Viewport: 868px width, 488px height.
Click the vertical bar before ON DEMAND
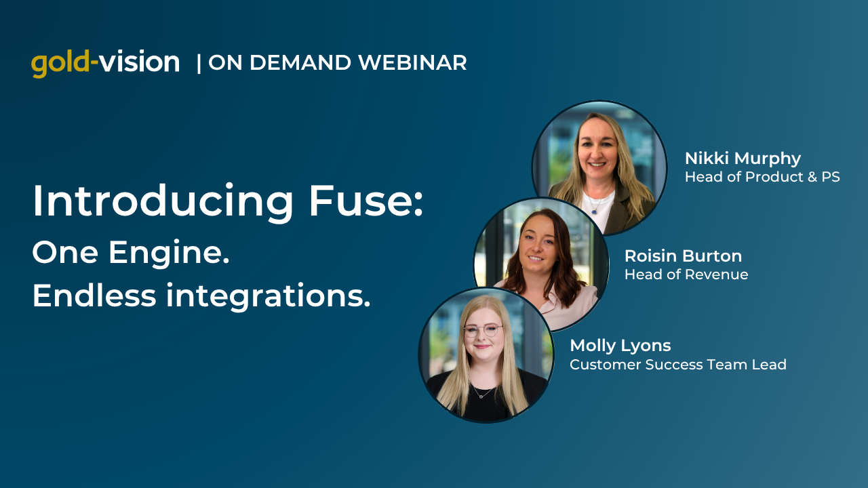point(199,63)
